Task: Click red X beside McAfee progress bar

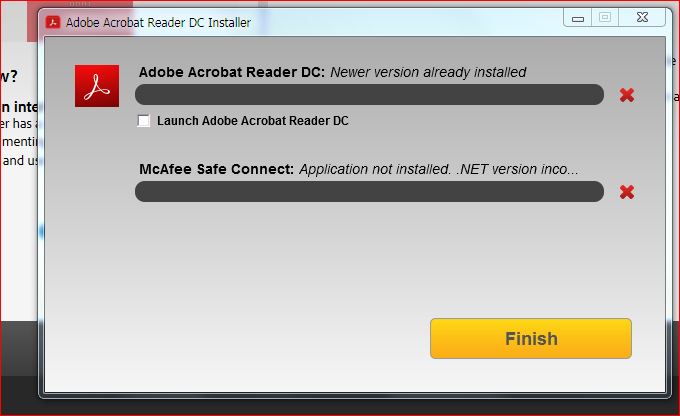Action: 627,192
